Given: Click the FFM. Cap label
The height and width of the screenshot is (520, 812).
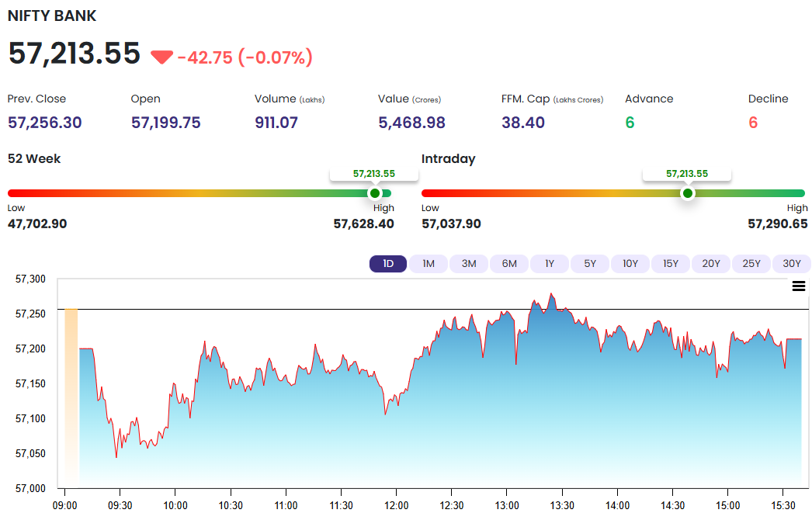Looking at the screenshot, I should pyautogui.click(x=552, y=99).
